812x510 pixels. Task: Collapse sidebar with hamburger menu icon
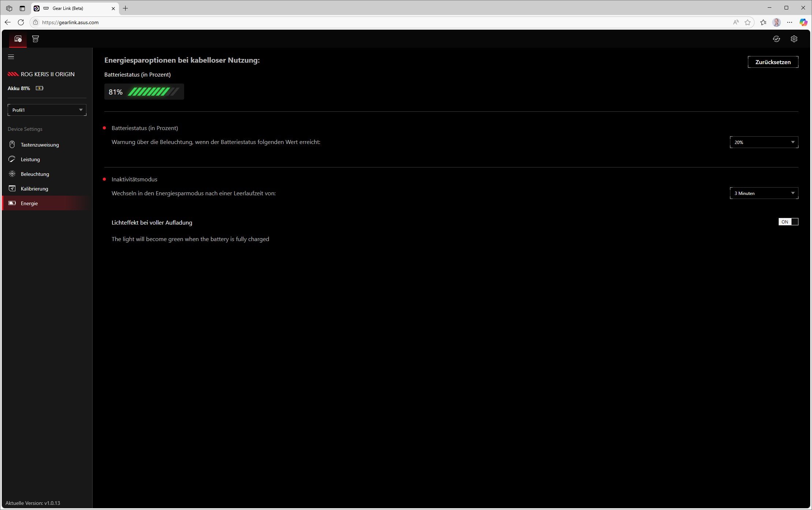tap(11, 57)
